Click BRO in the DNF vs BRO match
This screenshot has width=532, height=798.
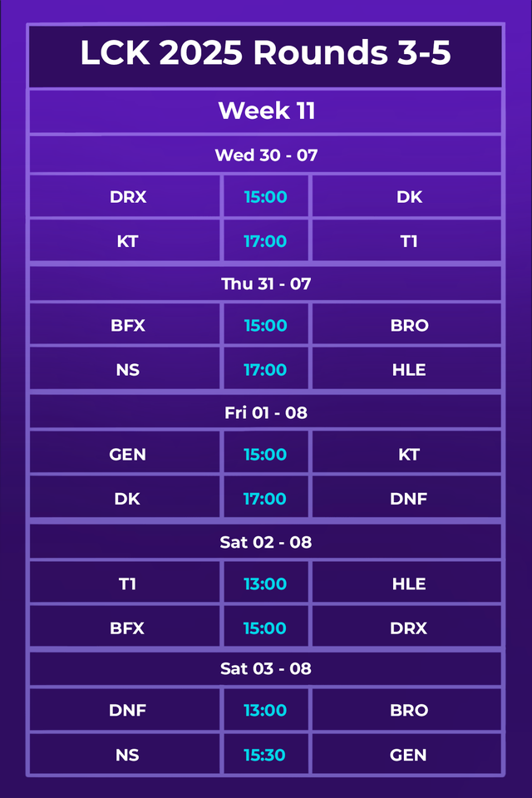(408, 711)
